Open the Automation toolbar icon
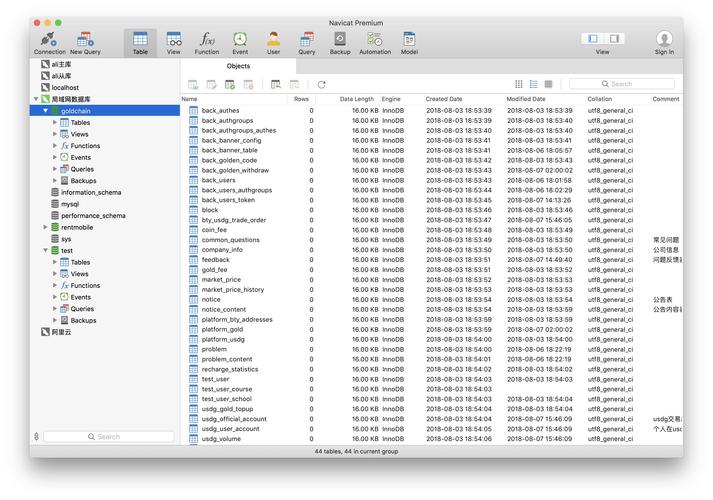The width and height of the screenshot is (713, 500). click(375, 44)
